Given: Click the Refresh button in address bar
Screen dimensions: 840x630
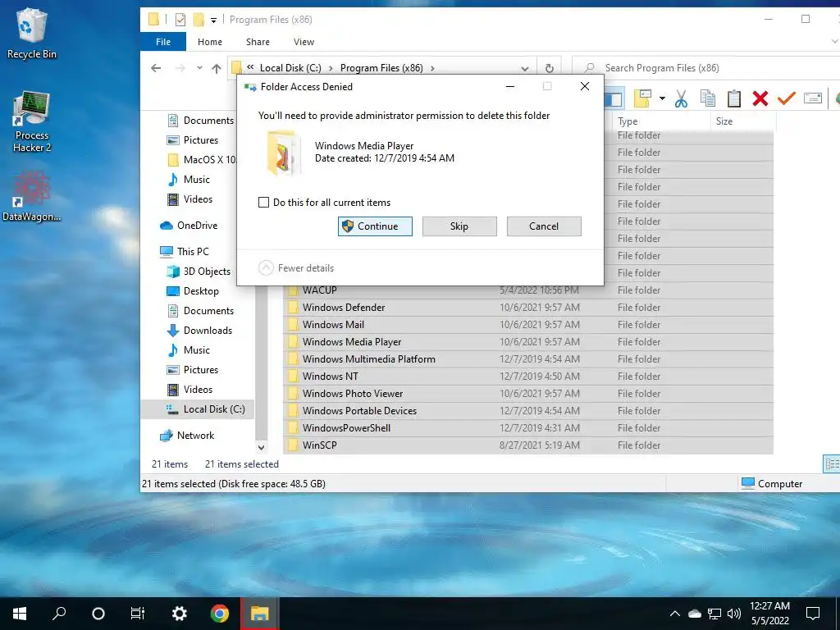Looking at the screenshot, I should point(549,68).
